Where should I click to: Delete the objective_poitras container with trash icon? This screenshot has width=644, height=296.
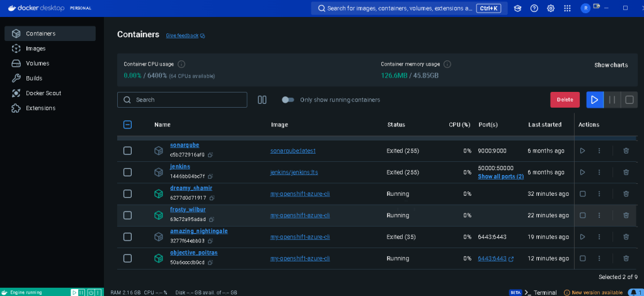click(626, 258)
